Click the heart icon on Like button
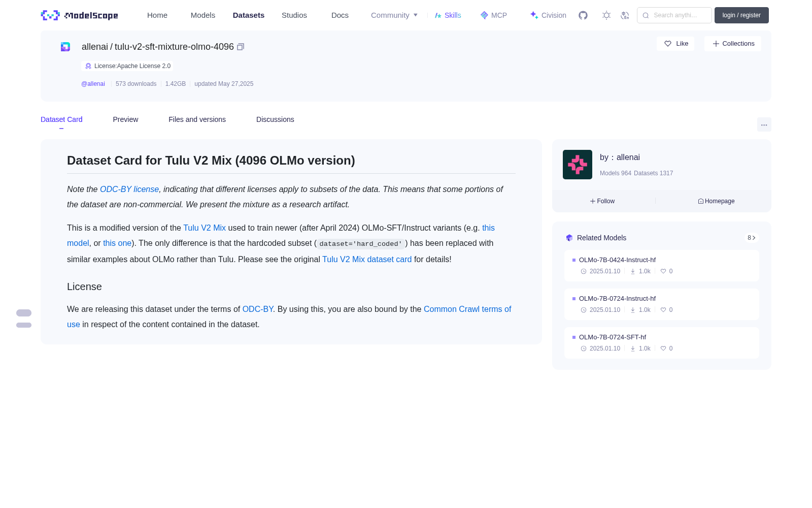812x508 pixels. coord(668,44)
